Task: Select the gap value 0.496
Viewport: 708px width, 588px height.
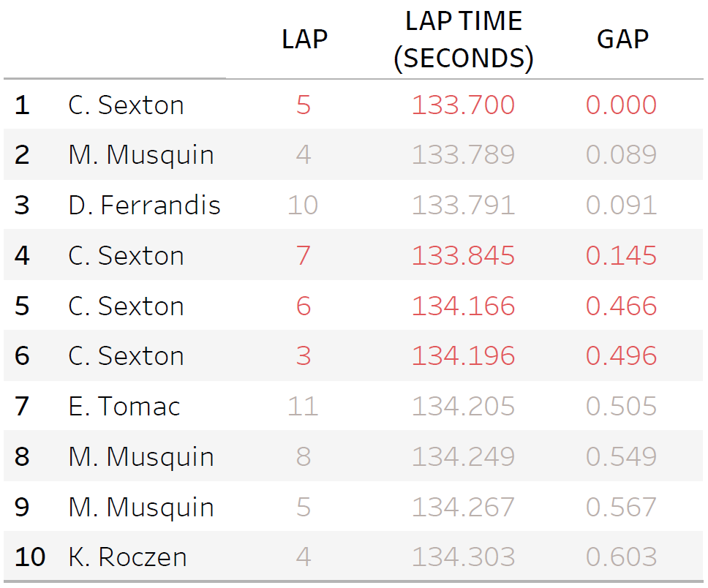Action: tap(621, 356)
